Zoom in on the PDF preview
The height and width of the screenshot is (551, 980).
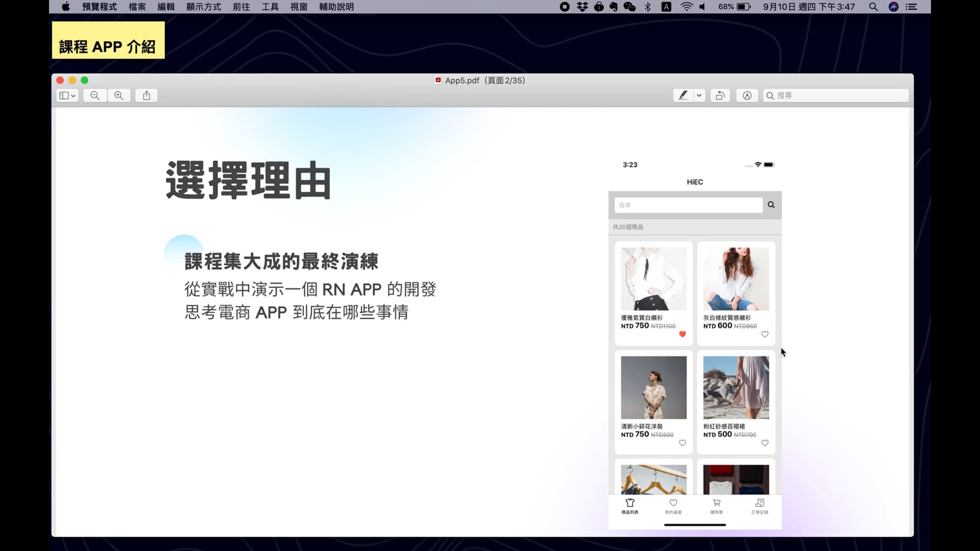(x=119, y=95)
